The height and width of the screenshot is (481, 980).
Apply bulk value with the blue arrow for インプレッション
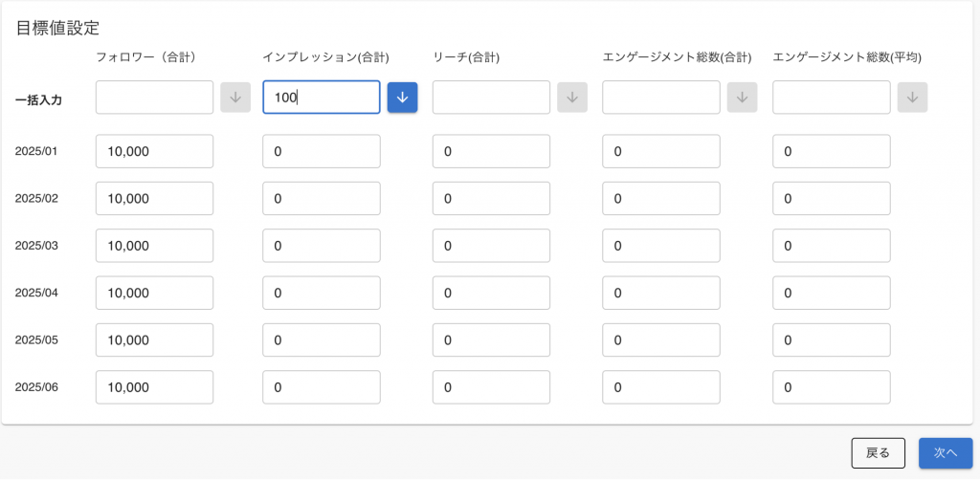(x=403, y=98)
